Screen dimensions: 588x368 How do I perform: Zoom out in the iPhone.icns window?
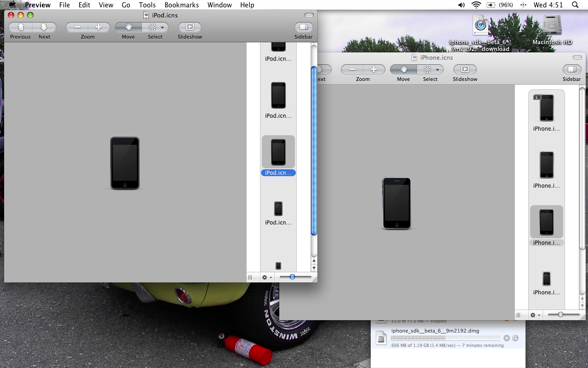coord(352,69)
